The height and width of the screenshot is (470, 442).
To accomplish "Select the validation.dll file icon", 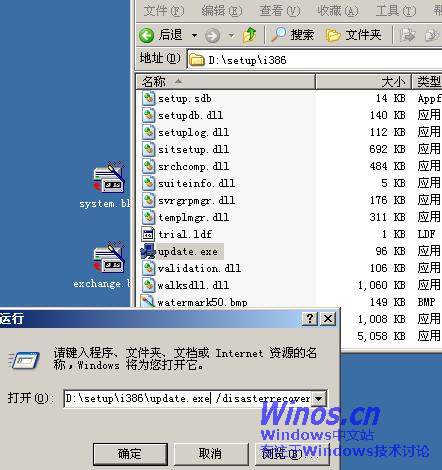I will pos(148,268).
